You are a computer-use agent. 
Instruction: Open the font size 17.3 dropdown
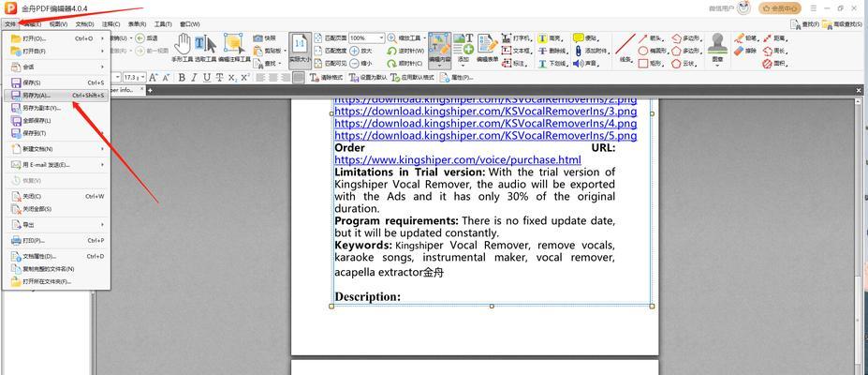(143, 78)
